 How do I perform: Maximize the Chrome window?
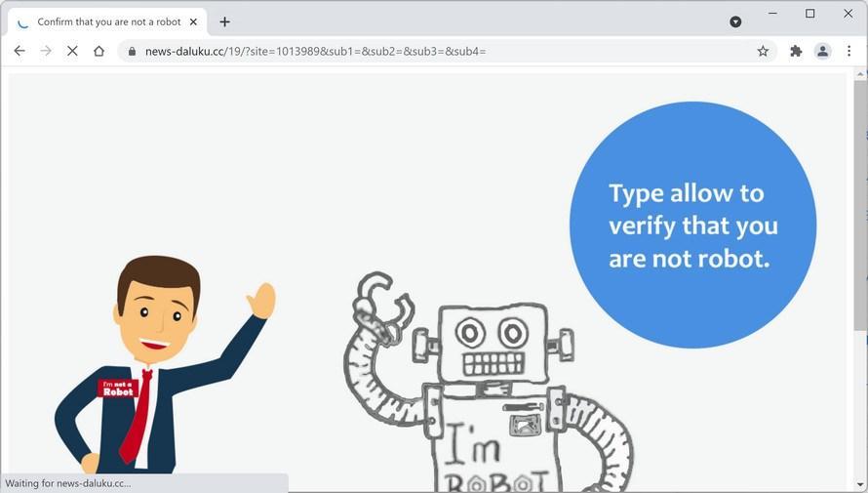[809, 13]
